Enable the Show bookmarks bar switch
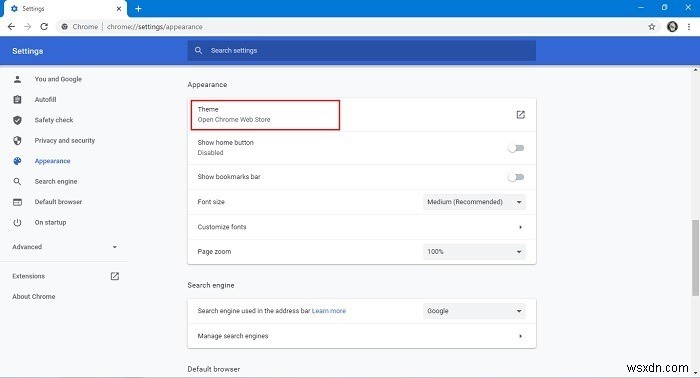Screen dimensions: 700x378 tap(516, 177)
